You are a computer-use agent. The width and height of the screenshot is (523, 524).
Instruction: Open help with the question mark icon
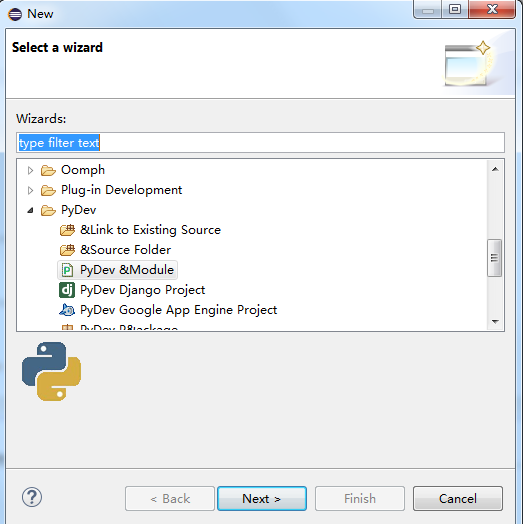click(32, 497)
